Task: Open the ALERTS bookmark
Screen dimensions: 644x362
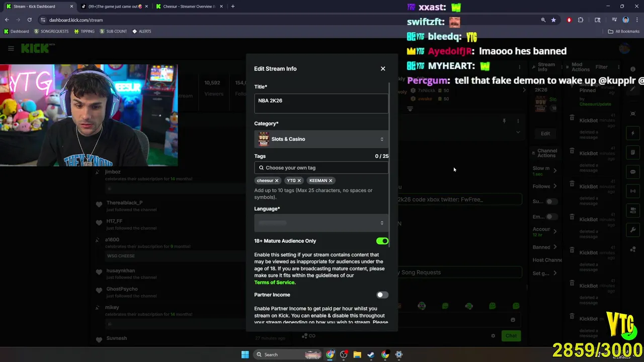Action: pos(141,31)
